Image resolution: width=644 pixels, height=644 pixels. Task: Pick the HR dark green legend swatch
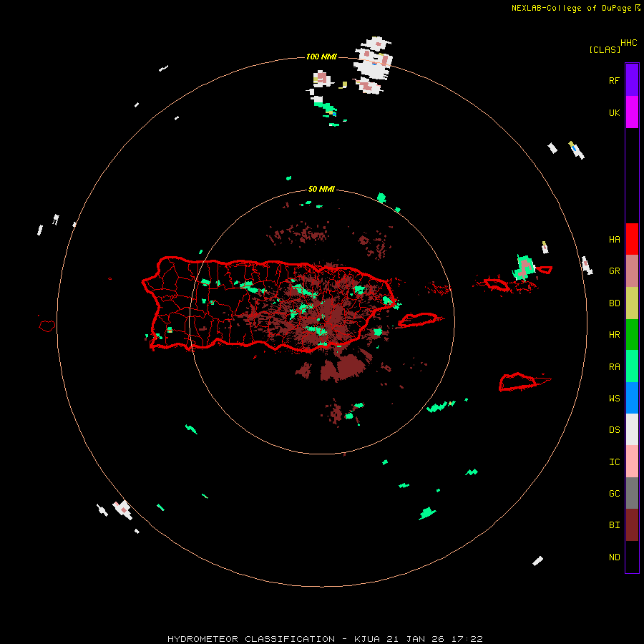[632, 335]
